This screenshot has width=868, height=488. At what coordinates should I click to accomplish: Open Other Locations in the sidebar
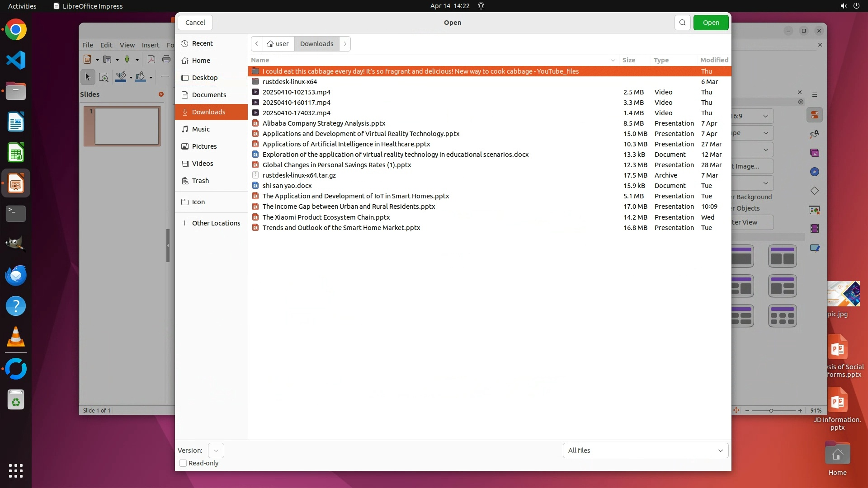pos(216,223)
